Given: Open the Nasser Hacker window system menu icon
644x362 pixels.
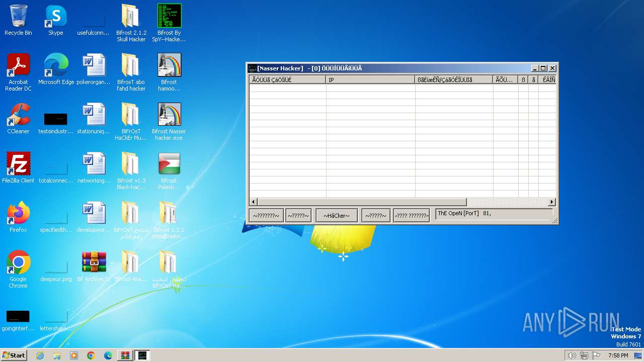Looking at the screenshot, I should pos(252,68).
